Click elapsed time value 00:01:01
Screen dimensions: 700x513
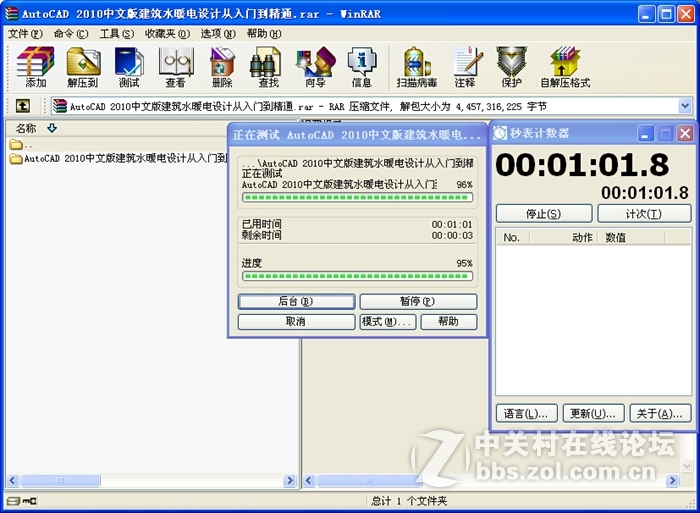(452, 224)
